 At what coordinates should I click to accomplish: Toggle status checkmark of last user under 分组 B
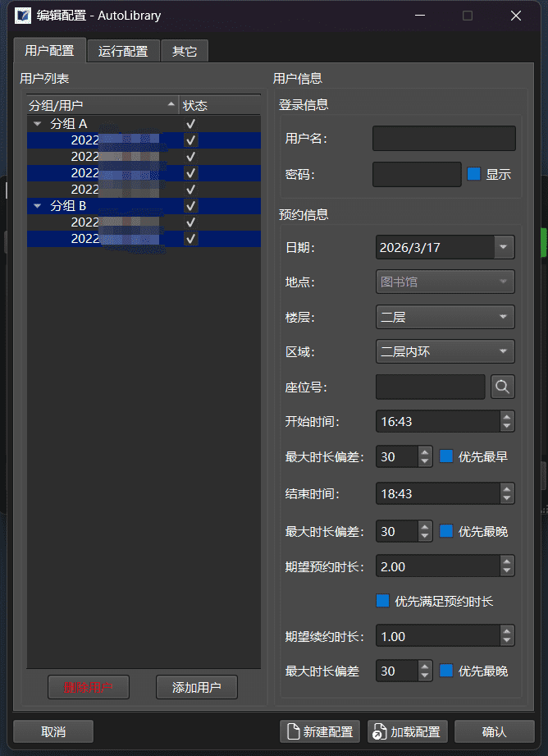[191, 239]
